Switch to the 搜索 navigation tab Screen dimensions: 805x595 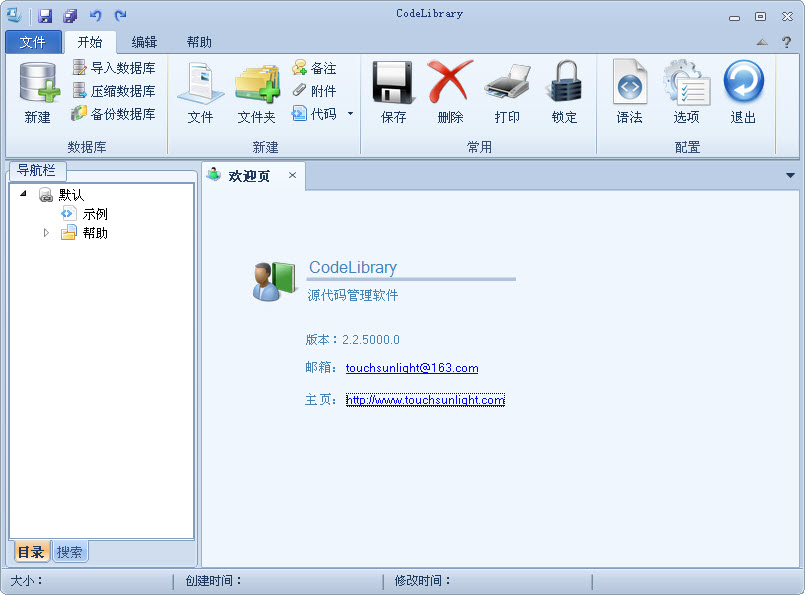coord(69,552)
